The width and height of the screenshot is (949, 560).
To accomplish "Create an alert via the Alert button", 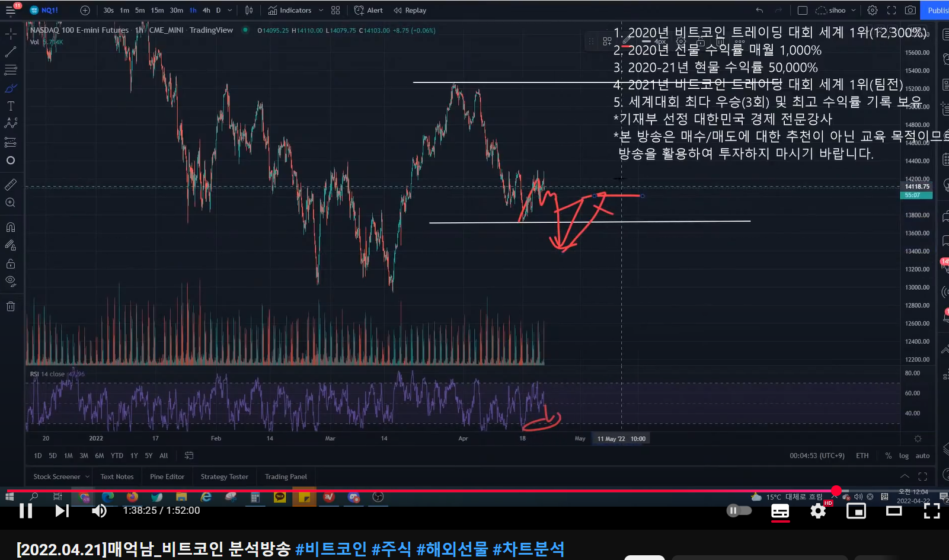I will tap(369, 10).
